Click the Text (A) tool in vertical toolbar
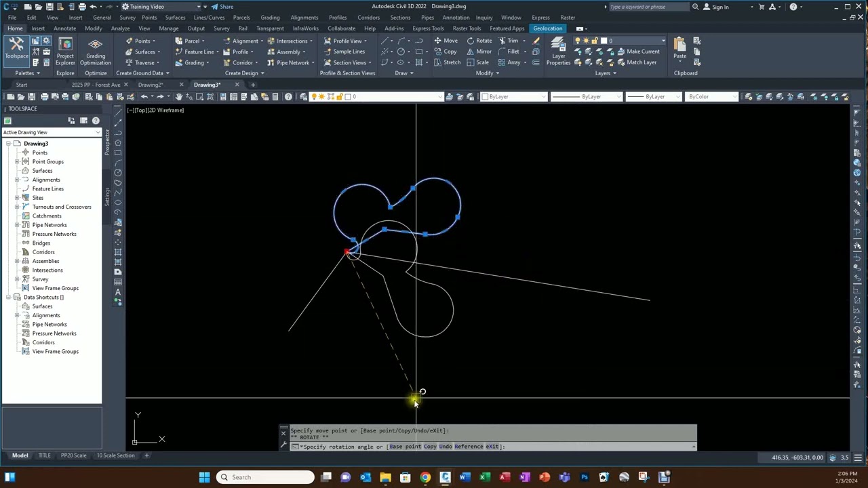 [118, 292]
